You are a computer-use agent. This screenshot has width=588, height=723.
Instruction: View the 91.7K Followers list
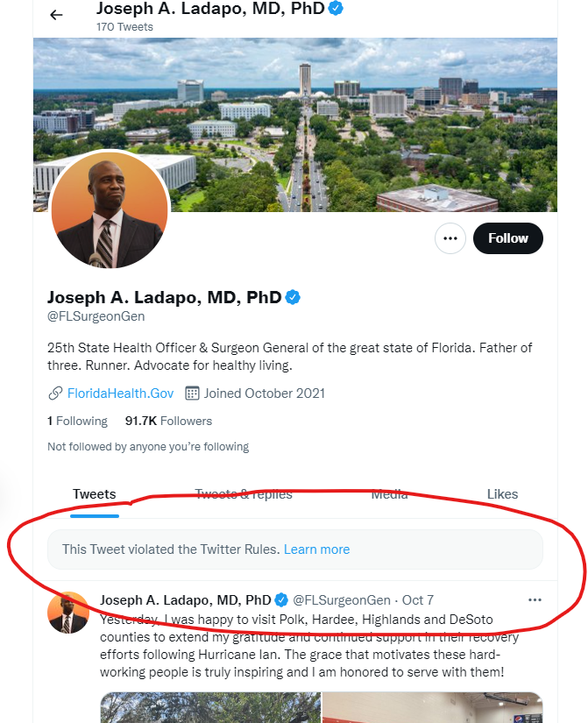coord(168,421)
